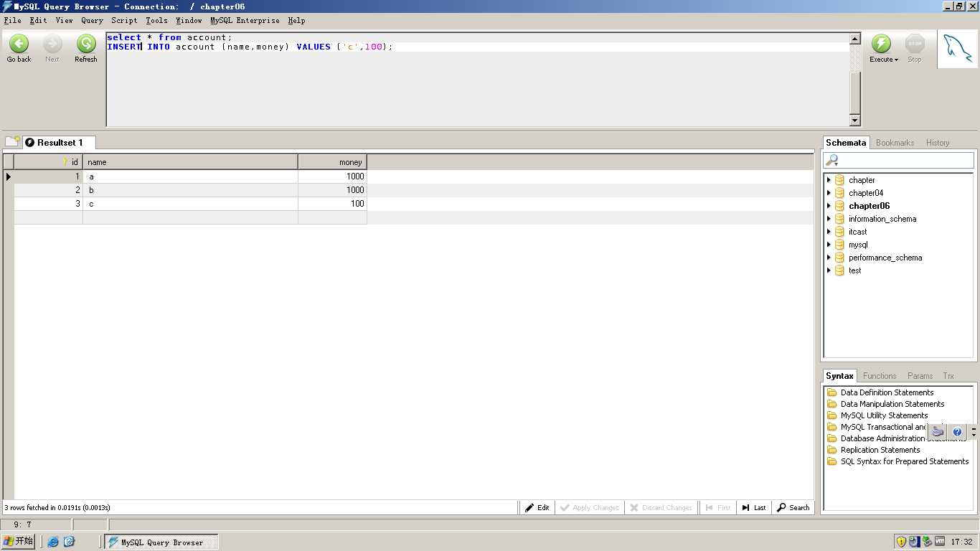Switch to the Params tab

click(920, 376)
